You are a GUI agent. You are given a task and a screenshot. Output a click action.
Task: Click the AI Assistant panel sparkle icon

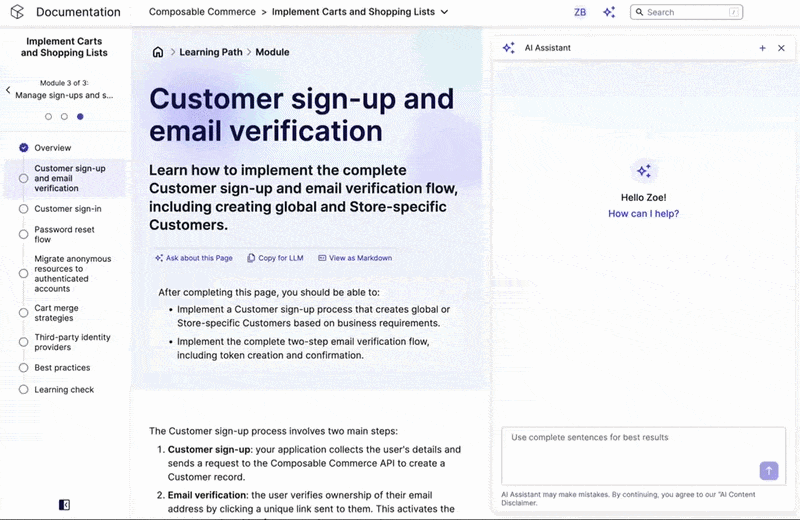[509, 48]
